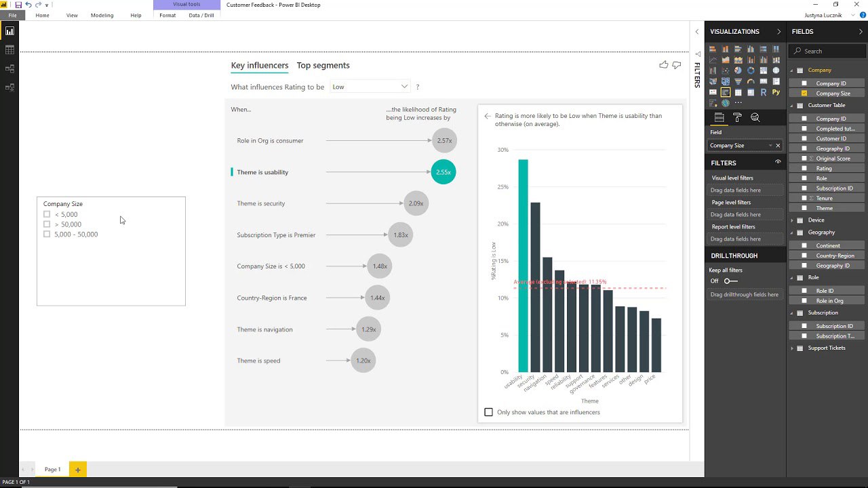Select the funnel chart visualization icon
Image resolution: width=868 pixels, height=488 pixels.
738,81
